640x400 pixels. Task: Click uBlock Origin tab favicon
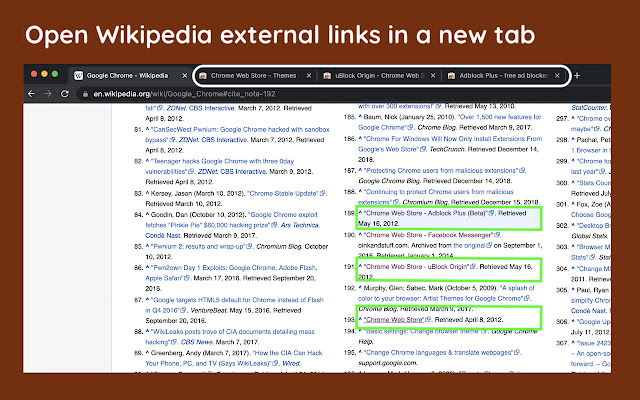[327, 76]
